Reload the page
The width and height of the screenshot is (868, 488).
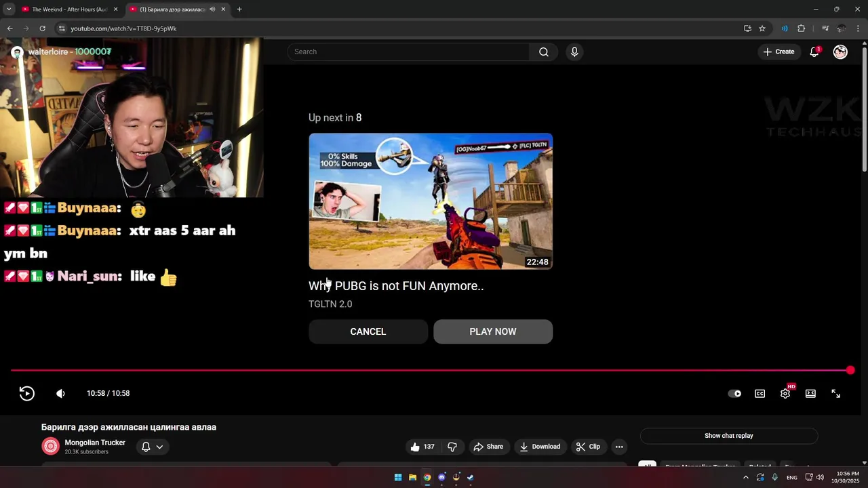point(42,28)
